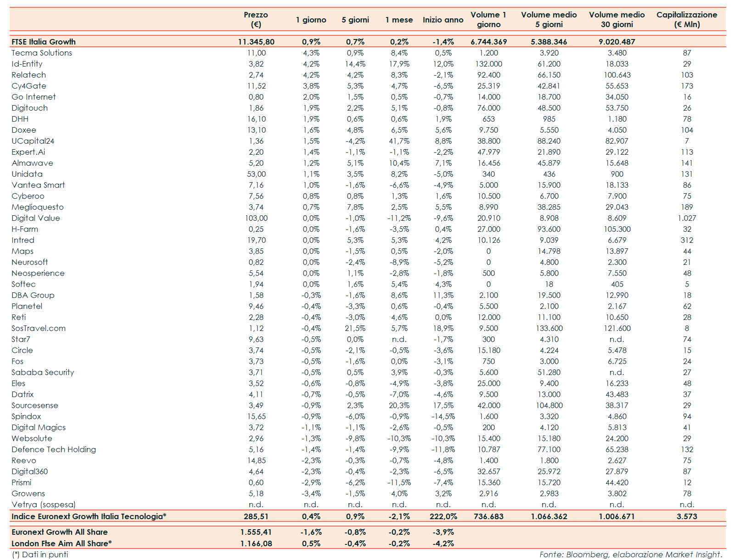Select the "1 mese" column header
Viewport: 734px width, 560px height.
tap(399, 20)
